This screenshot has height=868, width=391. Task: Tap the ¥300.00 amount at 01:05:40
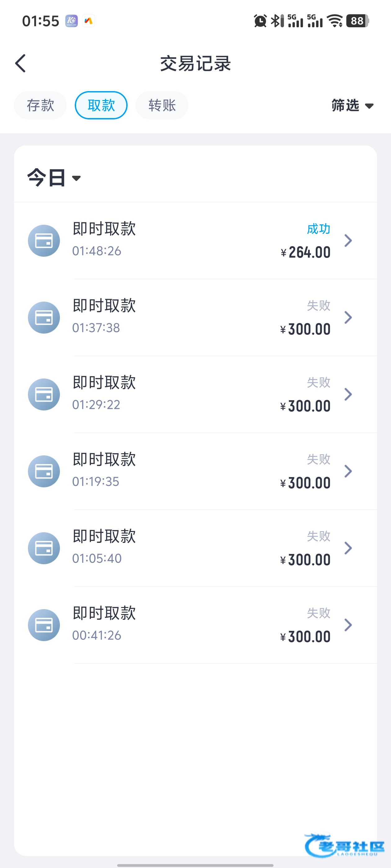(x=305, y=560)
